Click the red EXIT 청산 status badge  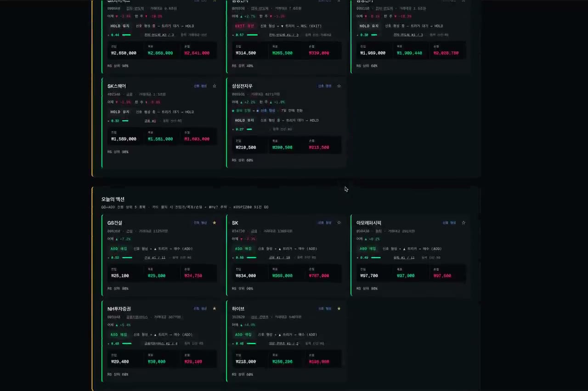tap(244, 26)
